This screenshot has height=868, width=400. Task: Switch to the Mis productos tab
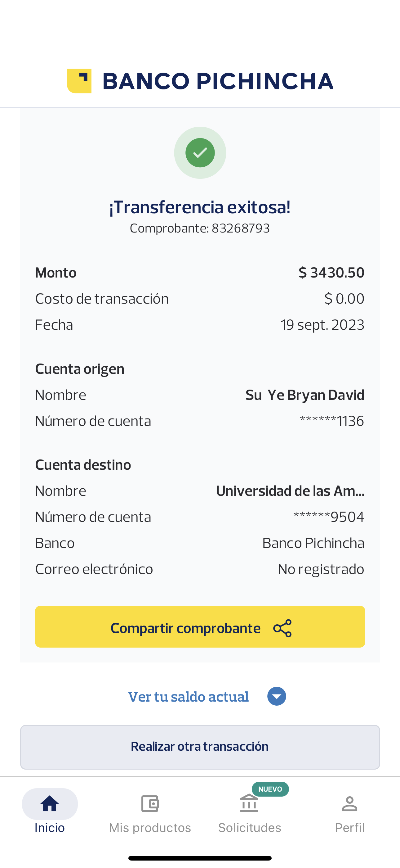tap(150, 827)
